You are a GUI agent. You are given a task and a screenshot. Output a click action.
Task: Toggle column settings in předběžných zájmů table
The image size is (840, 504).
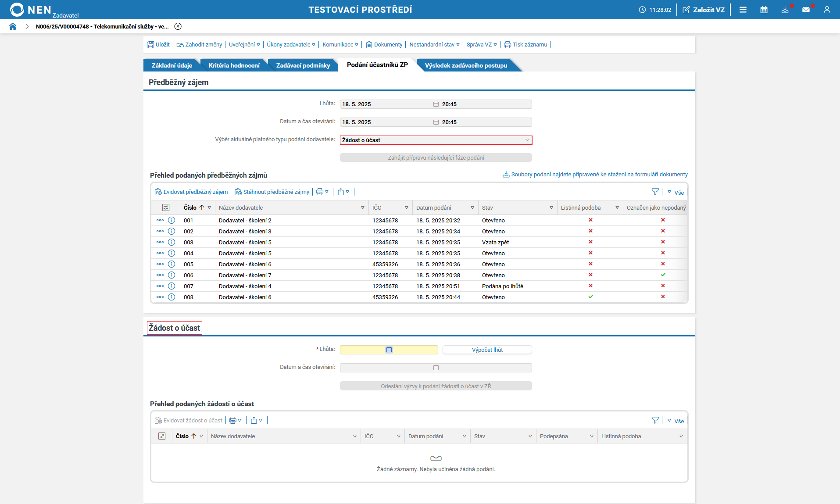166,207
